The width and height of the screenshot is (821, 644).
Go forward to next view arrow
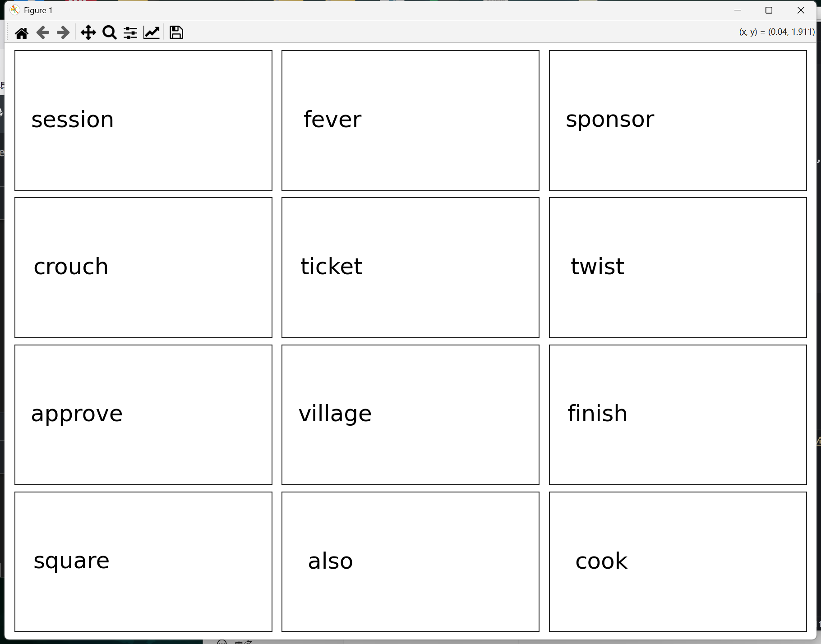[x=63, y=32]
